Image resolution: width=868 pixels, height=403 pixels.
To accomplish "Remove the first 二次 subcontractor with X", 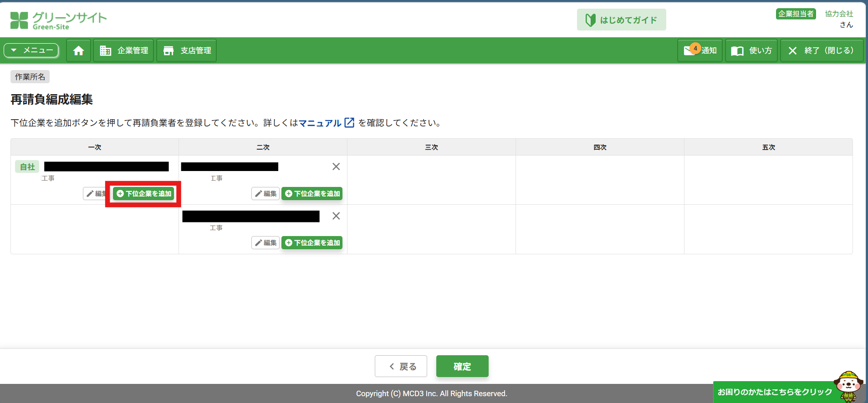I will 336,166.
